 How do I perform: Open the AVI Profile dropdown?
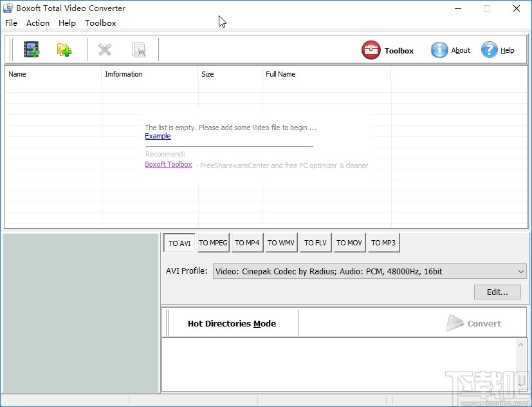click(521, 271)
